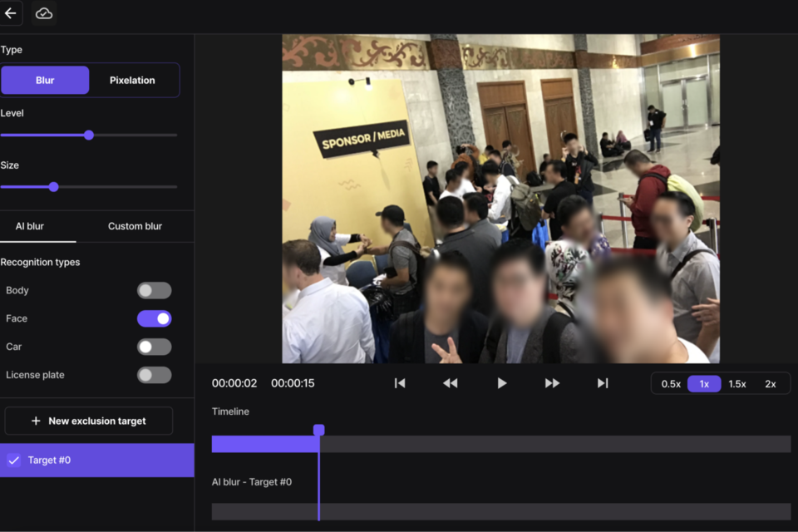The image size is (798, 532).
Task: Choose Pixelation as the effect type
Action: tap(132, 81)
